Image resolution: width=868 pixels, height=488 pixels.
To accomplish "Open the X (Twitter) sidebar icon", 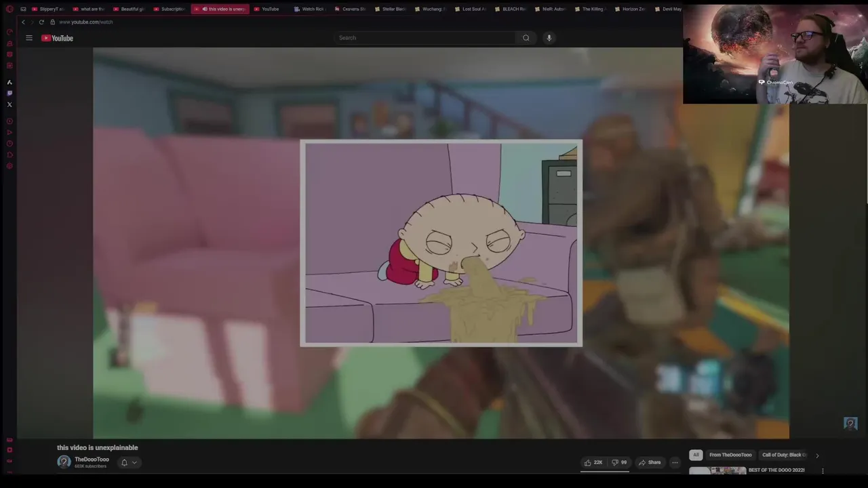I will [9, 104].
